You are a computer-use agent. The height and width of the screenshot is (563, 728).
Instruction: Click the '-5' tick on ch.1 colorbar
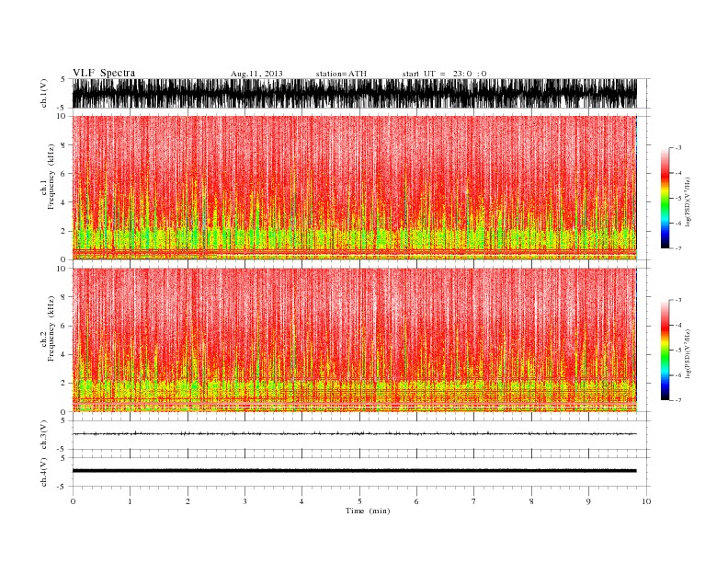click(x=677, y=199)
